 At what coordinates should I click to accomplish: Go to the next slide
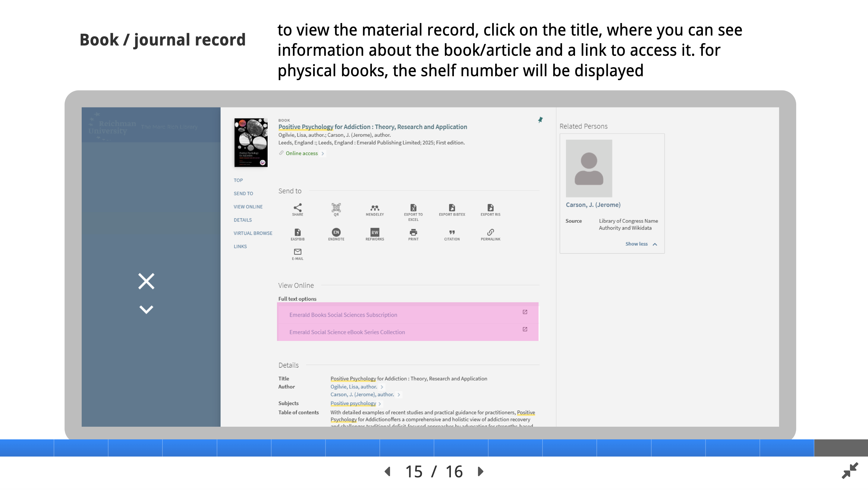pyautogui.click(x=481, y=471)
